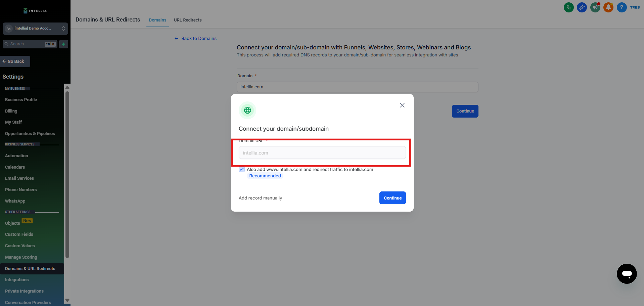Close the connect domain dialog

402,105
